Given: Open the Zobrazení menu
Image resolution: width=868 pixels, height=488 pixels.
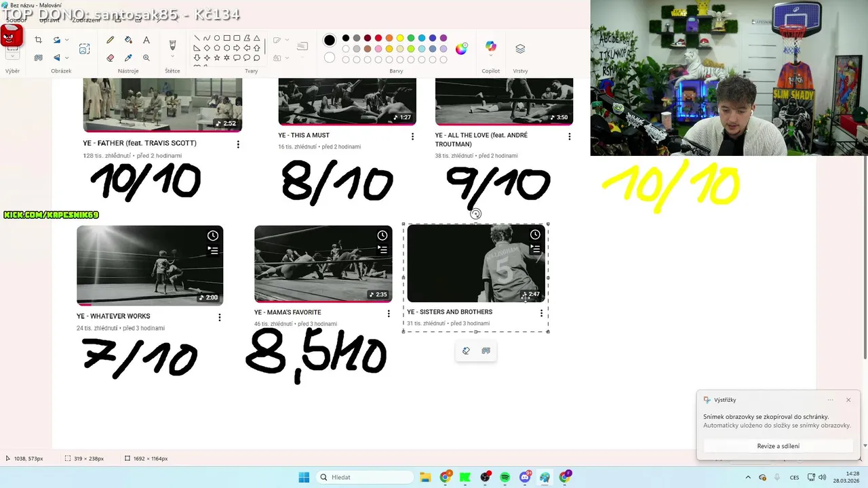Looking at the screenshot, I should click(86, 20).
